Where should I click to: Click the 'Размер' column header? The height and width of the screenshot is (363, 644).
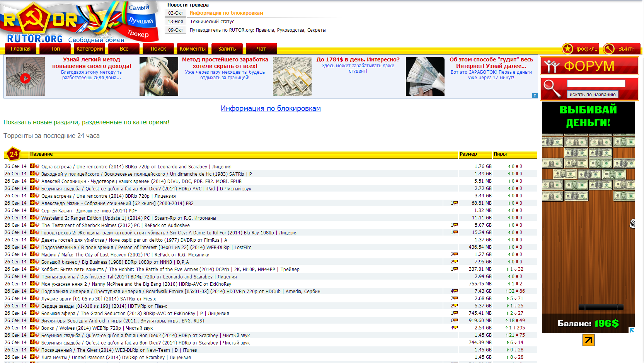pos(468,154)
